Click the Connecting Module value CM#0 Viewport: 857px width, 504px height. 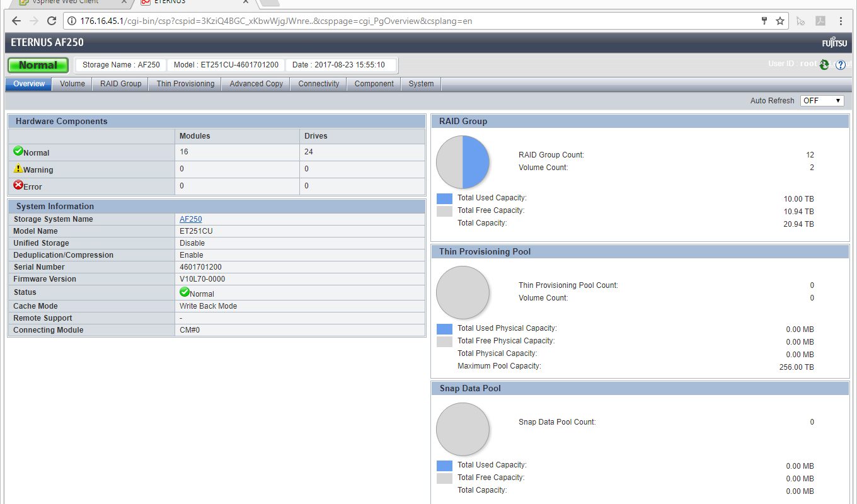(x=190, y=330)
